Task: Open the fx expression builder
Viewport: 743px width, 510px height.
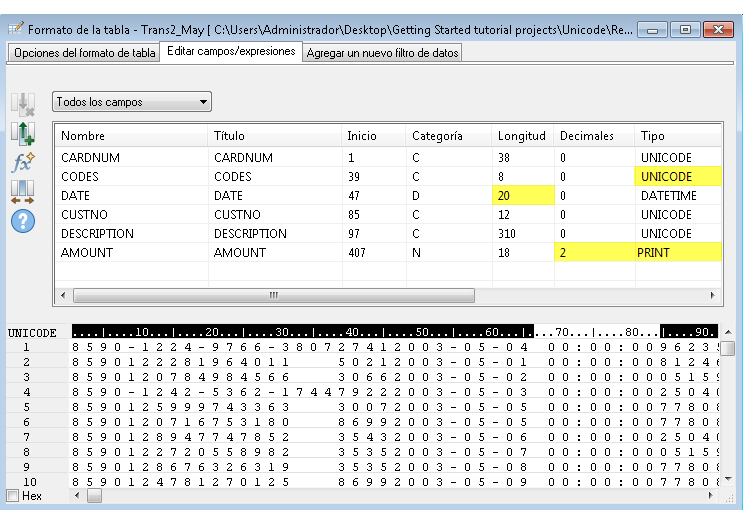Action: [x=22, y=161]
